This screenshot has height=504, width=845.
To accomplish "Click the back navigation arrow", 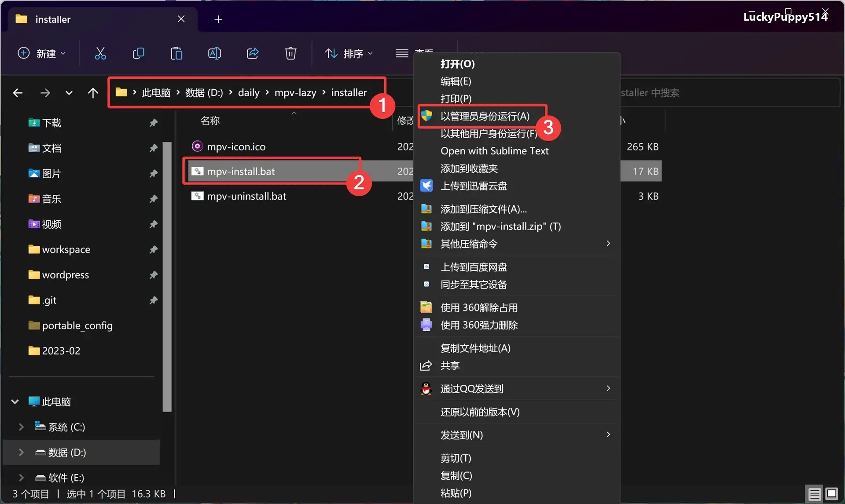I will tap(18, 92).
